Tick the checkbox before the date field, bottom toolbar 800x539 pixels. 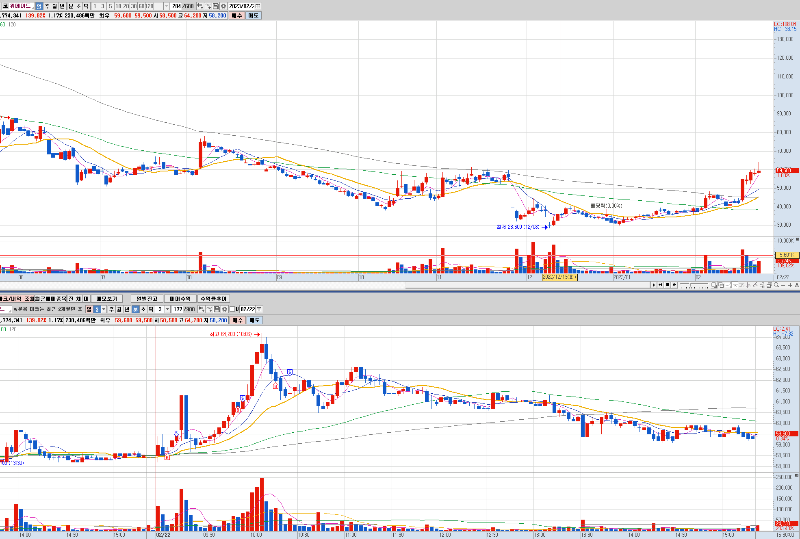point(233,309)
